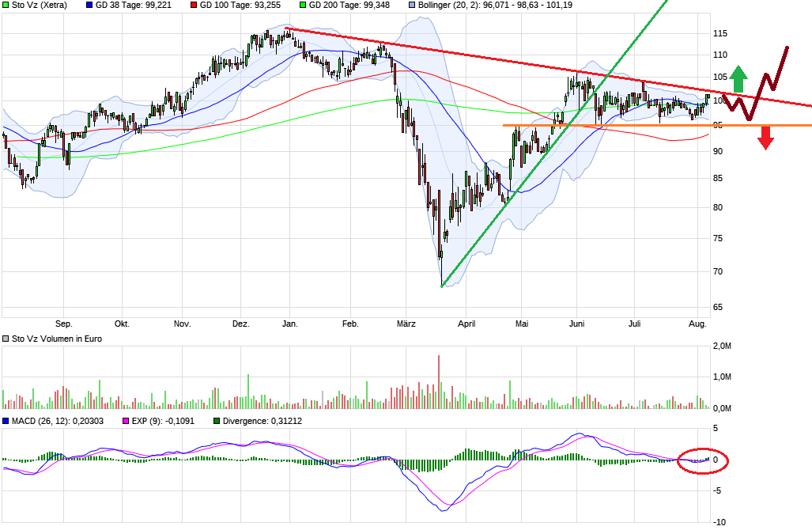Toggle the Sto Vz (Xetra) series checkbox
This screenshot has width=812, height=530.
pos(6,6)
